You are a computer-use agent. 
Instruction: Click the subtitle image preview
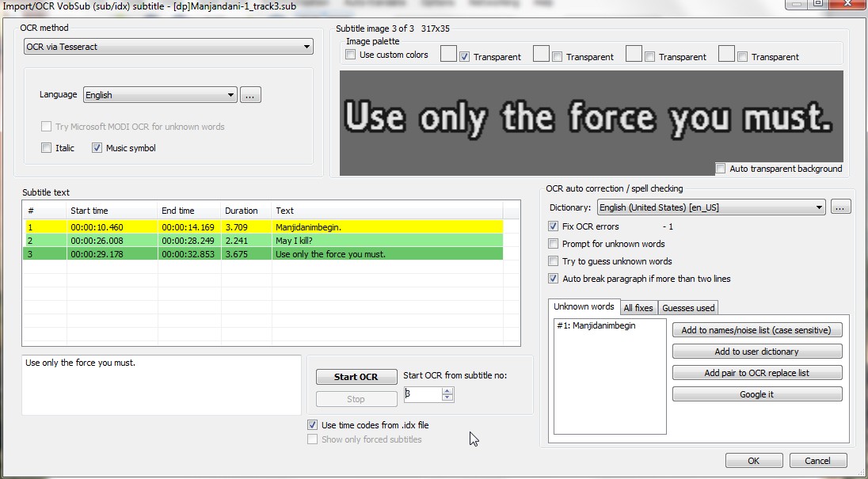point(592,123)
